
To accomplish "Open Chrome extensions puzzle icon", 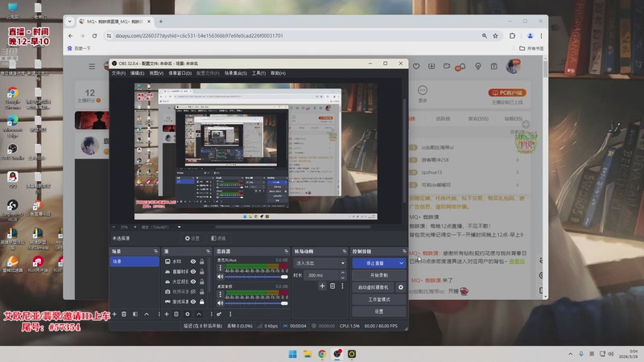I will 512,35.
